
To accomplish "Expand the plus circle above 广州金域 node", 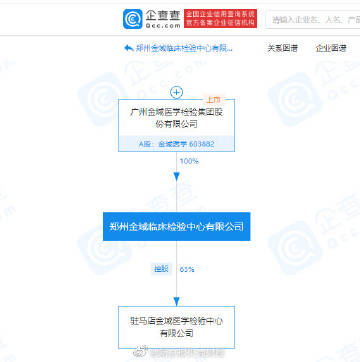I will [x=176, y=92].
